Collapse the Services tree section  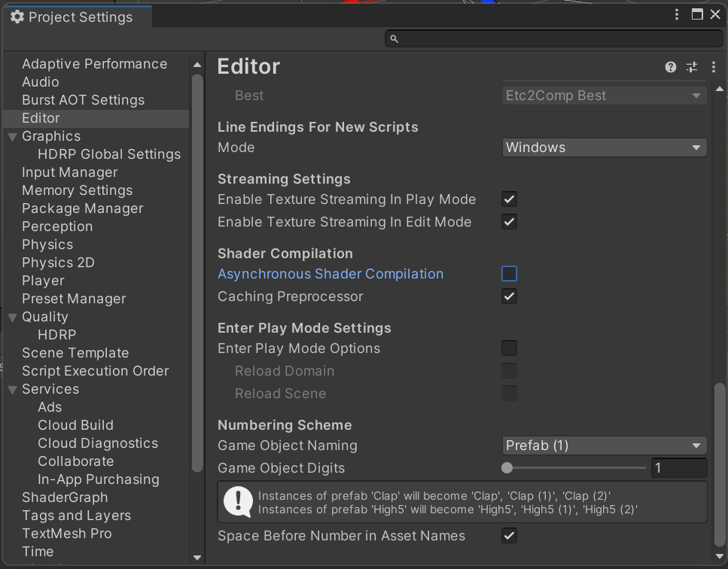(13, 389)
